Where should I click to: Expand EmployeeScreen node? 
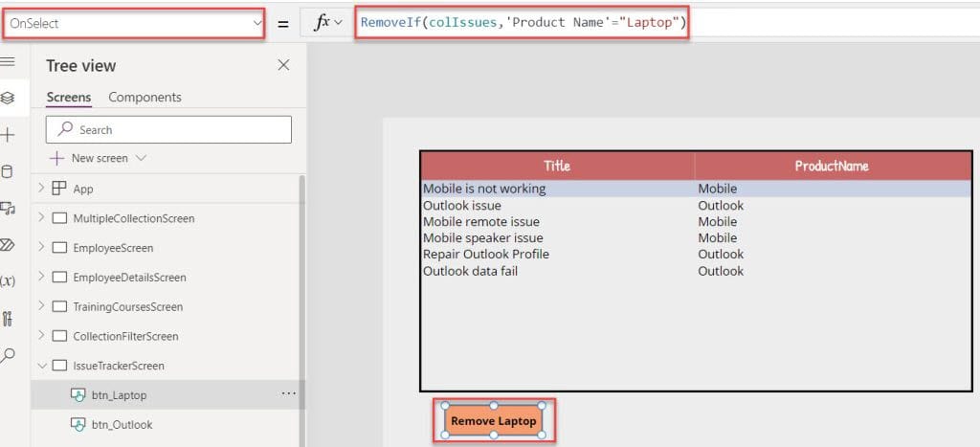click(41, 247)
